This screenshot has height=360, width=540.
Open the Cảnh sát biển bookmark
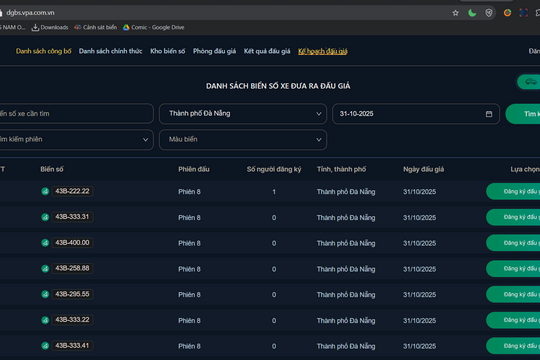tap(96, 27)
